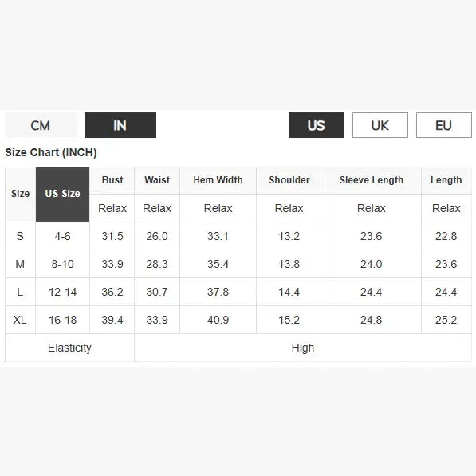The image size is (476, 476).
Task: Click the Sleeve Length header
Action: [372, 180]
